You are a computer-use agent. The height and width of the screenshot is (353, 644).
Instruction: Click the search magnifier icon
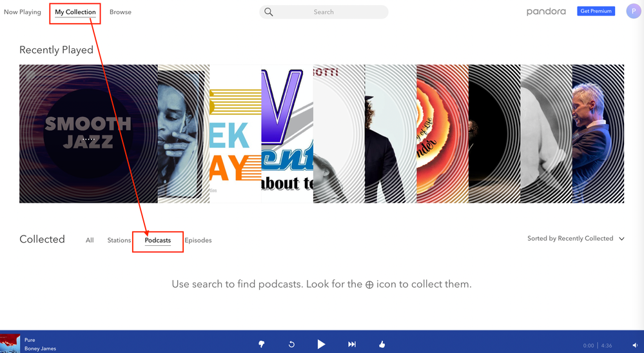click(269, 12)
